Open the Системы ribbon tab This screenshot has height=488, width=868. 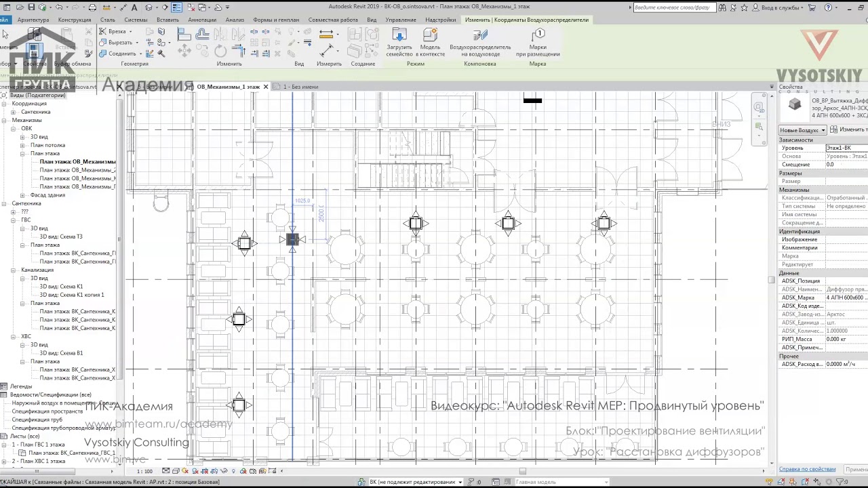[x=136, y=20]
